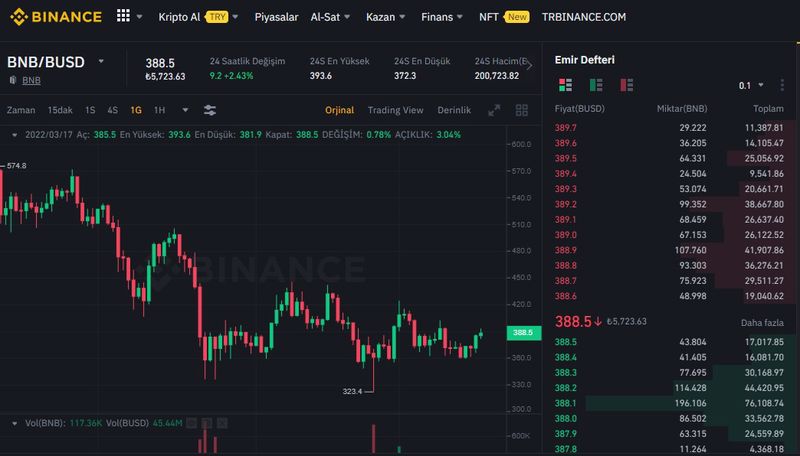Click the 574.8 high label on chart
The width and height of the screenshot is (800, 456).
coord(16,166)
